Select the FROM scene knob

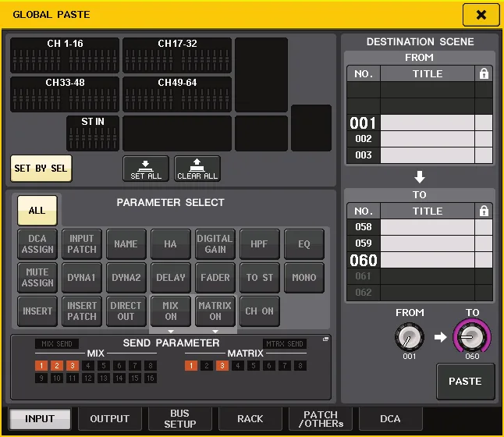[x=409, y=337]
